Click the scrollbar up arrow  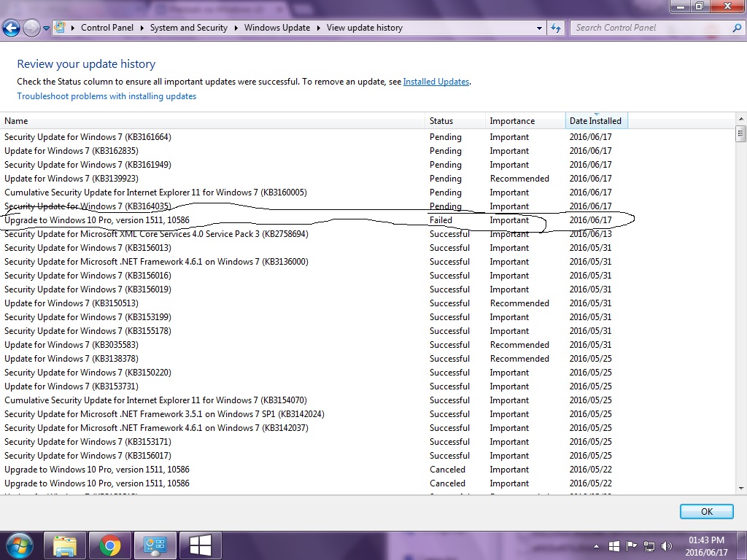point(741,119)
